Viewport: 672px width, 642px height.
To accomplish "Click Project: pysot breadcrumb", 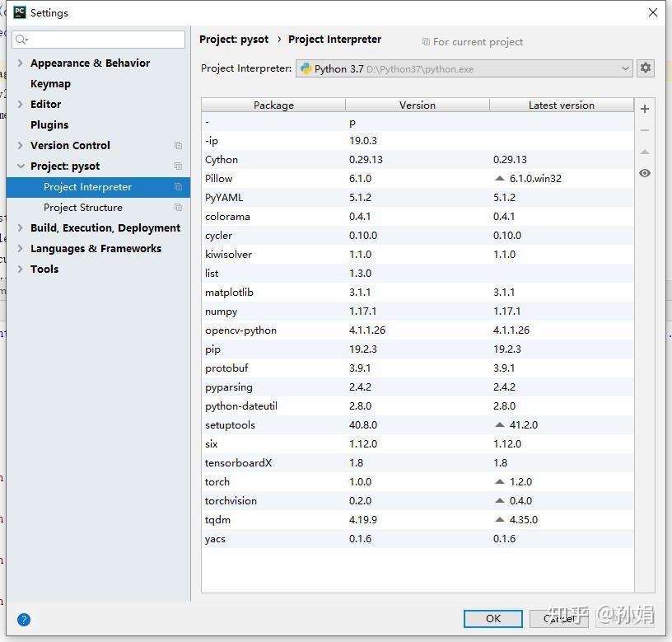I will click(234, 40).
